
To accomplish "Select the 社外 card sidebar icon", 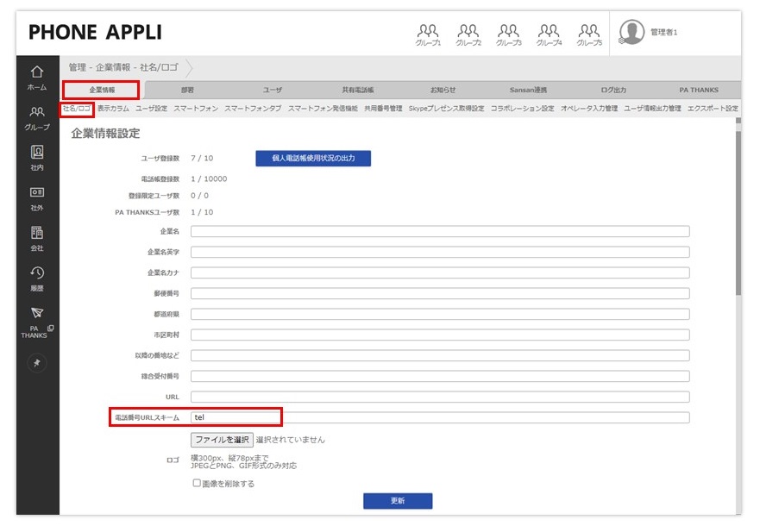I will pyautogui.click(x=36, y=197).
